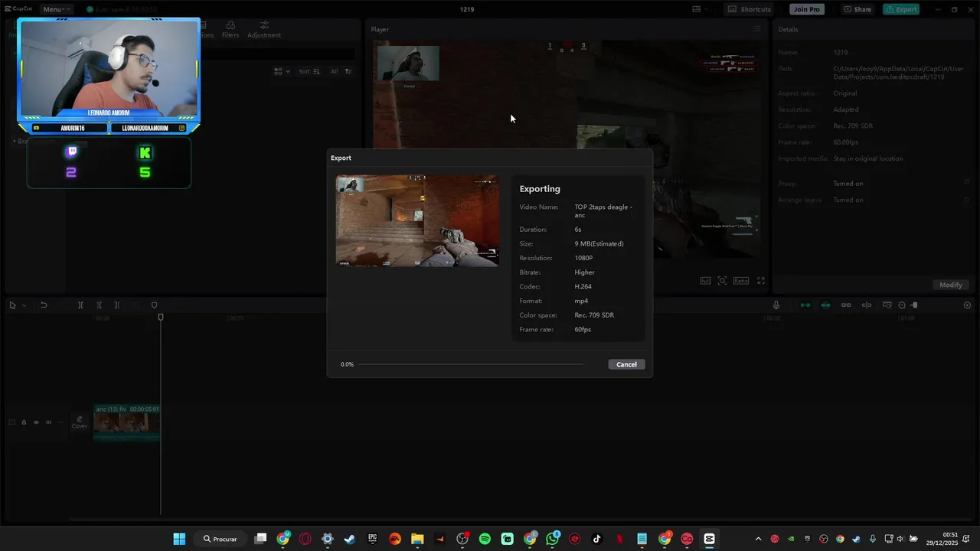Open the track more options dots
Screen dimensions: 980x551
60,422
